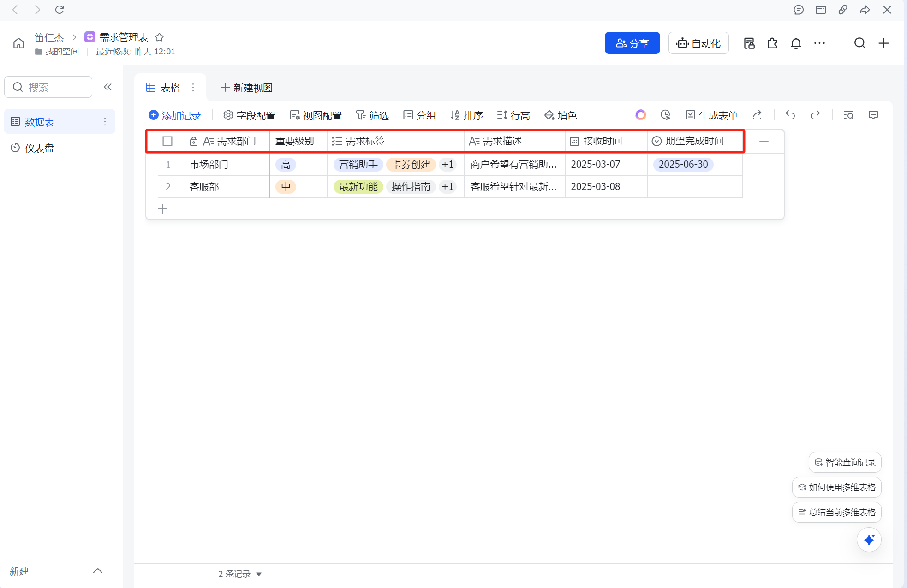The height and width of the screenshot is (588, 907).
Task: Open the AI assistant sparkle button
Action: (869, 540)
